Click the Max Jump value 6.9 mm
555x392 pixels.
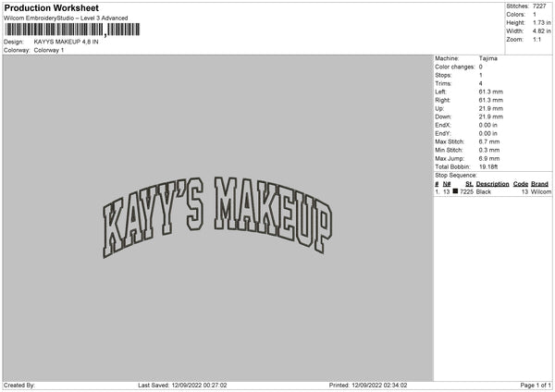point(489,158)
